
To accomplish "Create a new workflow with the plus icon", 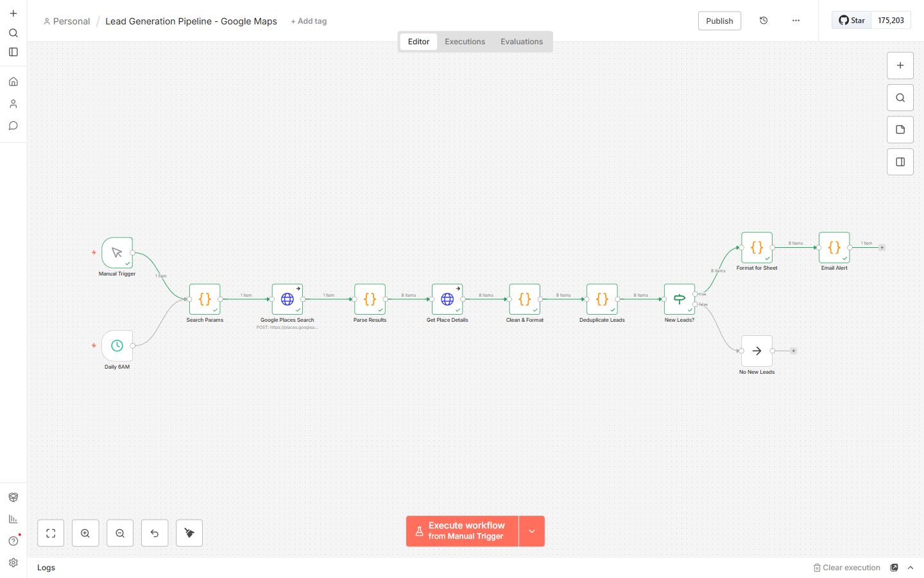I will tap(13, 13).
